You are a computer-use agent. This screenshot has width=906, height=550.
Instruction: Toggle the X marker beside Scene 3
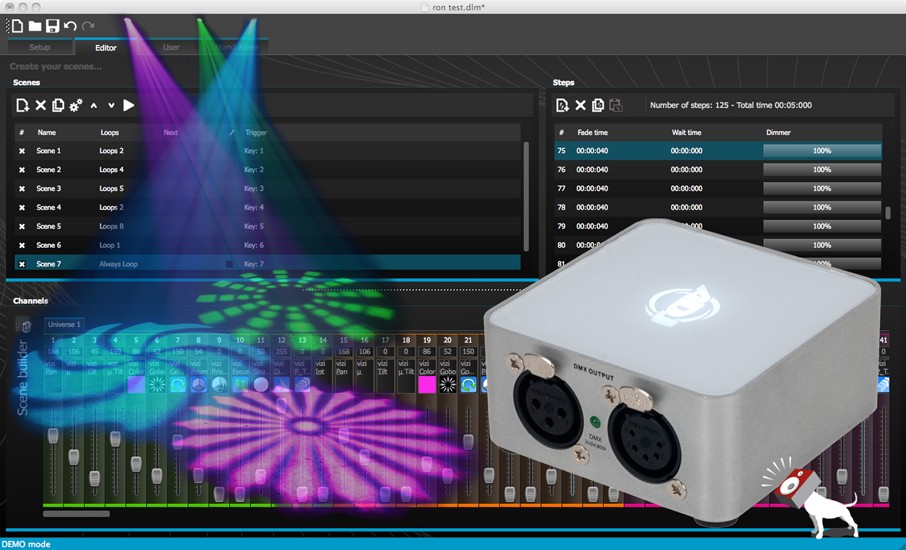point(22,189)
